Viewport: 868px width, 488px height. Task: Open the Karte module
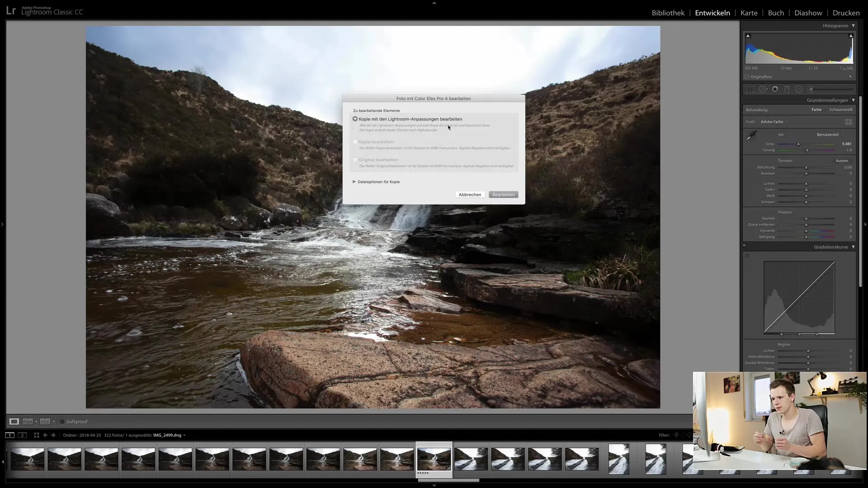pyautogui.click(x=749, y=13)
